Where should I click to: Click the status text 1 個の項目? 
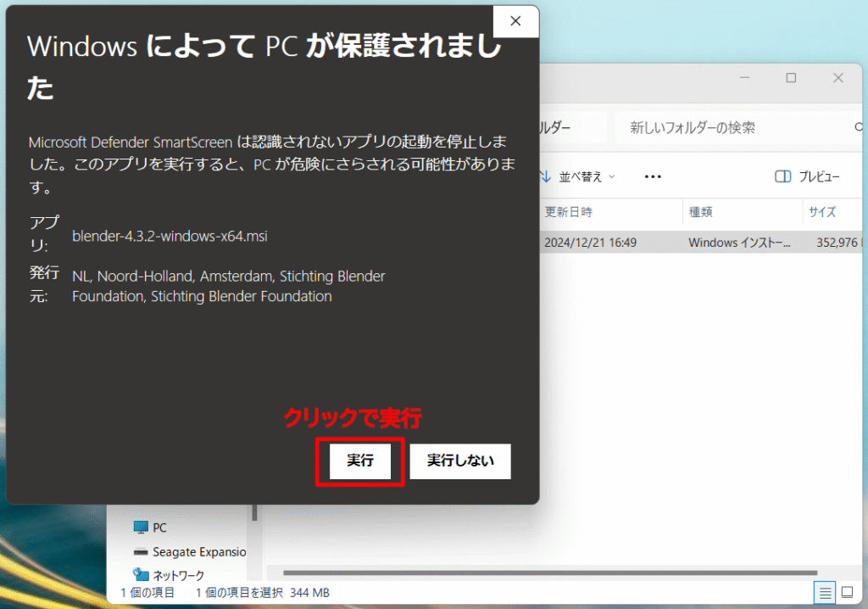click(147, 593)
